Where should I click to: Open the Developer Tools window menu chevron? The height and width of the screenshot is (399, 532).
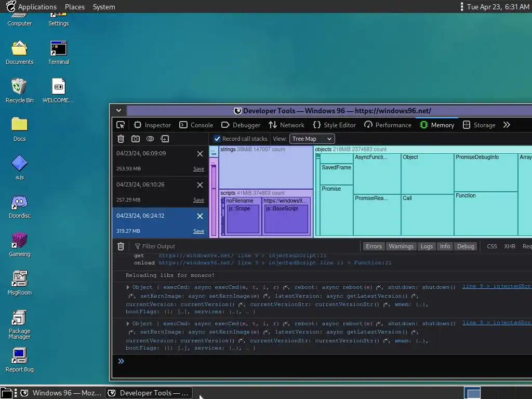118,110
